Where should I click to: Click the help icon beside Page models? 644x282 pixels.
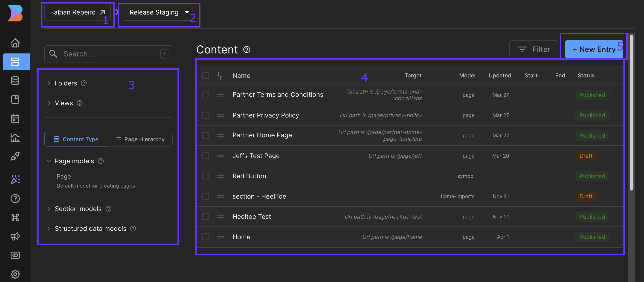101,161
